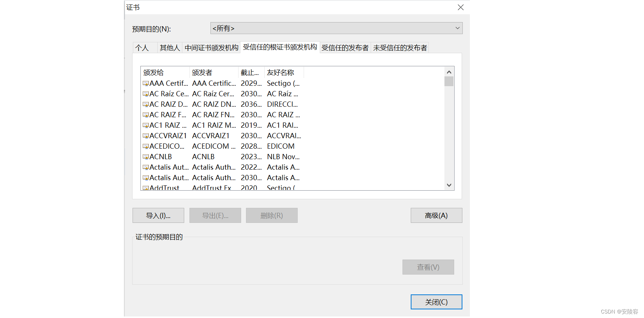Close the 证书 dialog with the X
This screenshot has width=644, height=318.
point(461,7)
